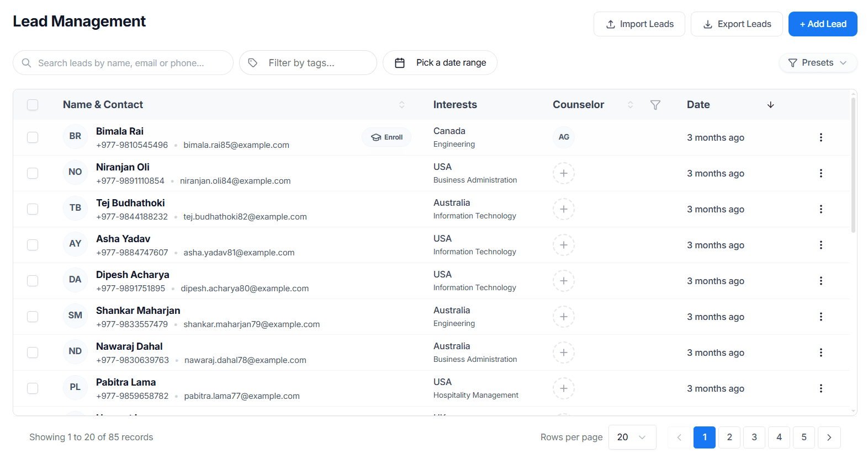Open the Pick a date range picker
Screen dimensions: 868x454
point(440,63)
